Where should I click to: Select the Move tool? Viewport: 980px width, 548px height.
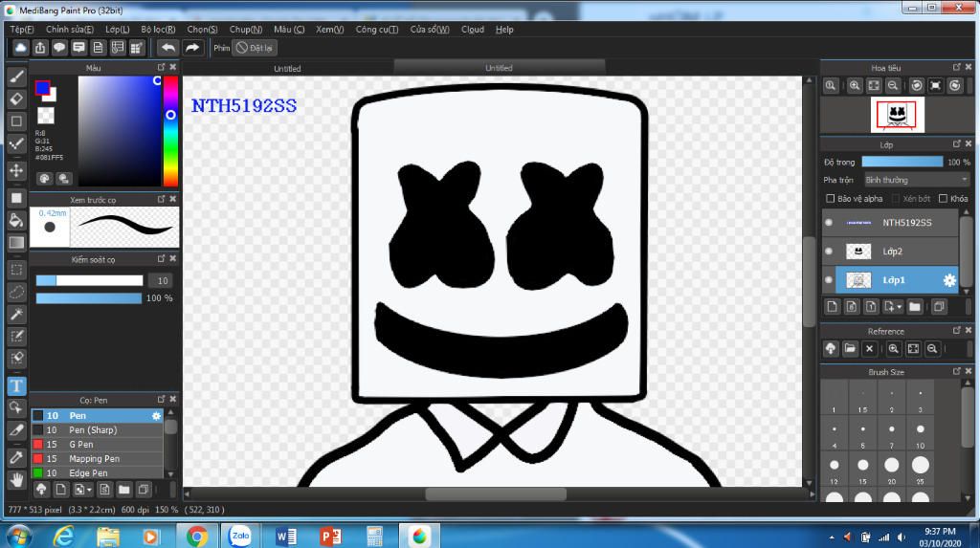pyautogui.click(x=17, y=170)
